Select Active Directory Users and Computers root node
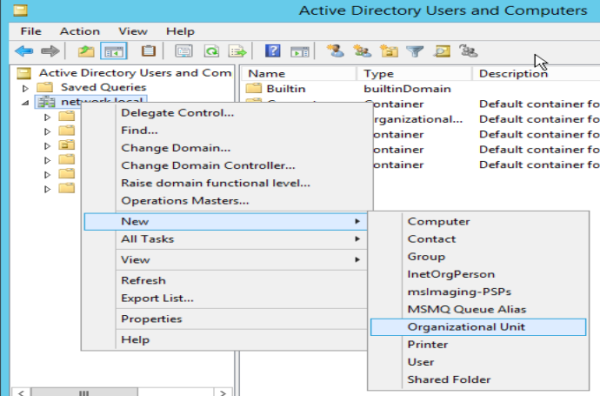600x396 pixels. click(135, 73)
